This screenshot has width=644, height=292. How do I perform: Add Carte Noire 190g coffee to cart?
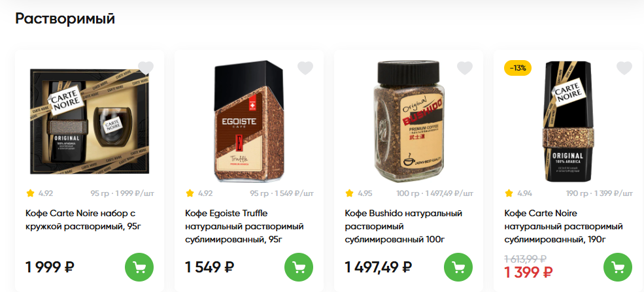[x=618, y=267]
